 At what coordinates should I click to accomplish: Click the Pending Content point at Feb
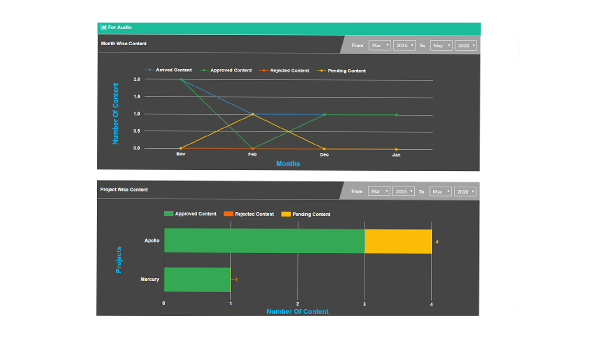pyautogui.click(x=252, y=114)
